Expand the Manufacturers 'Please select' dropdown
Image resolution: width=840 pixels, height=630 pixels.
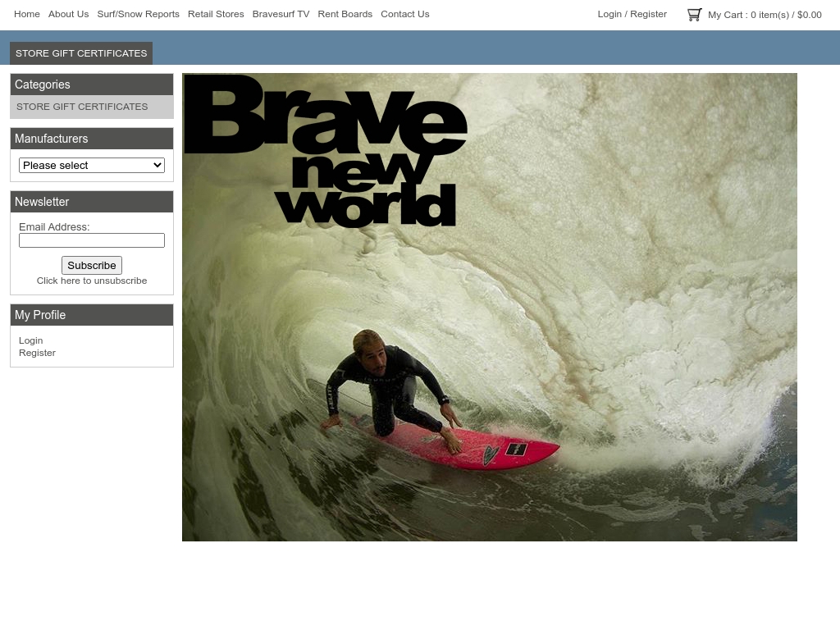(92, 165)
